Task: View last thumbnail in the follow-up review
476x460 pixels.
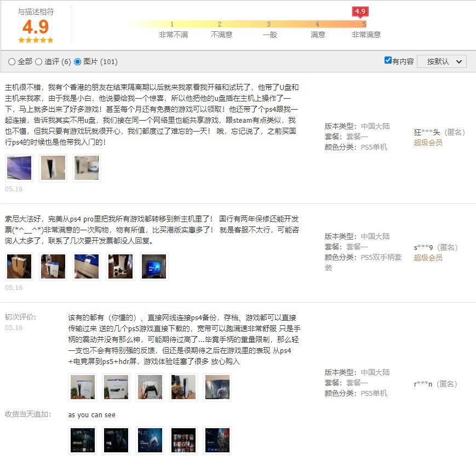Action: click(217, 440)
